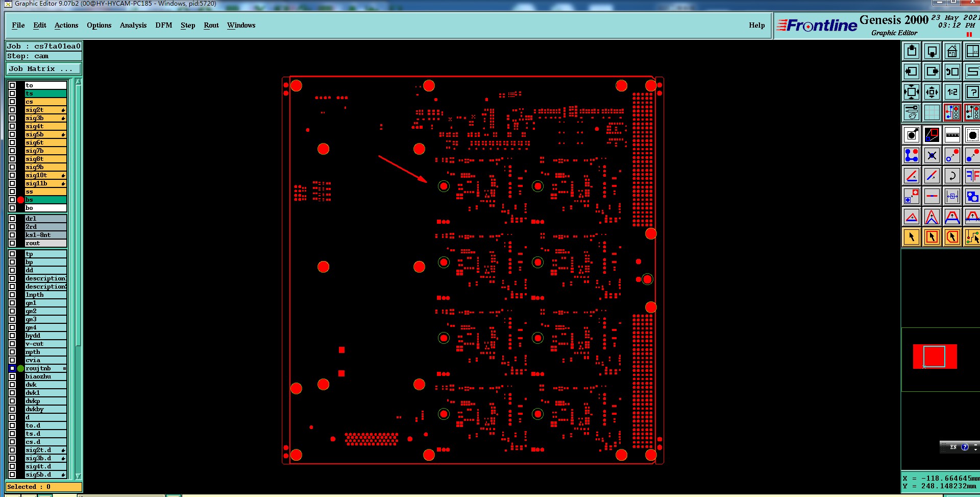Open the Step menu

click(188, 25)
